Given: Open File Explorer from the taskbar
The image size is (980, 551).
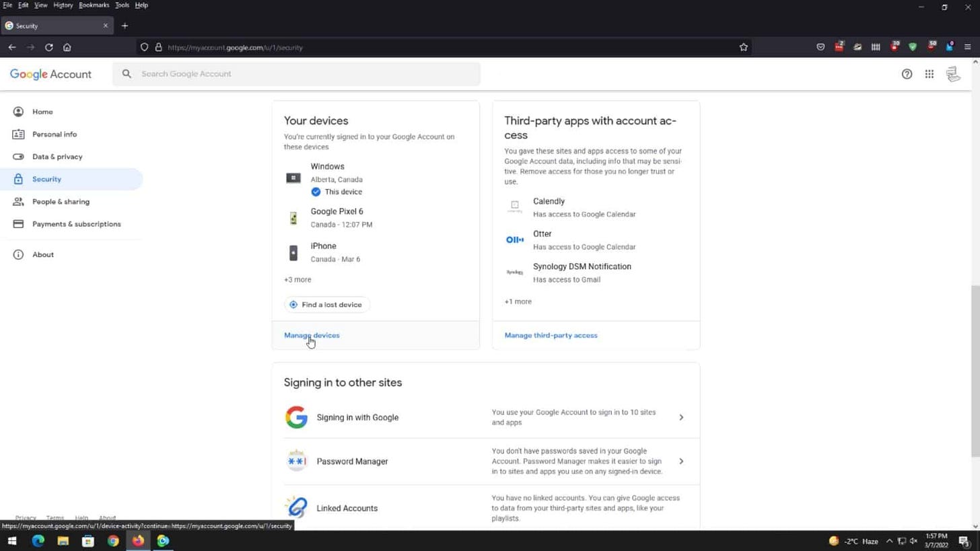Looking at the screenshot, I should tap(63, 541).
